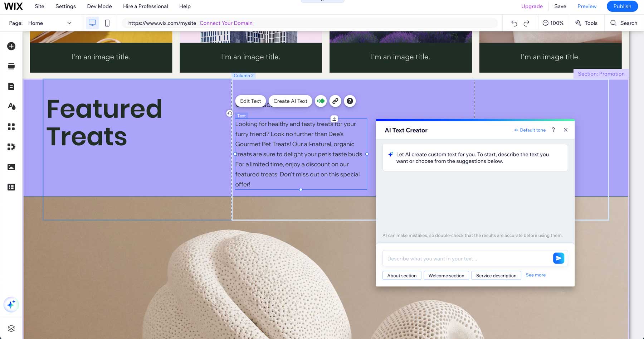Click the link icon on the text toolbar
644x339 pixels.
point(335,101)
